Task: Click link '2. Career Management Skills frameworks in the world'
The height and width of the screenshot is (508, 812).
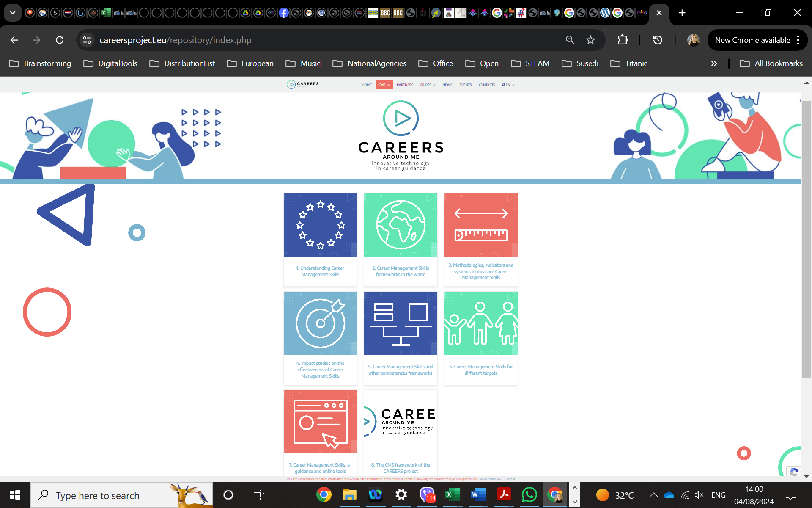Action: 401,271
